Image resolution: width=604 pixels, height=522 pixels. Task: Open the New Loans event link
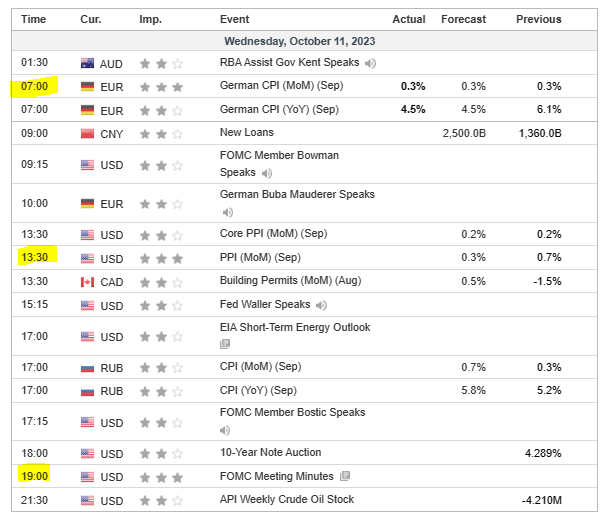(246, 132)
